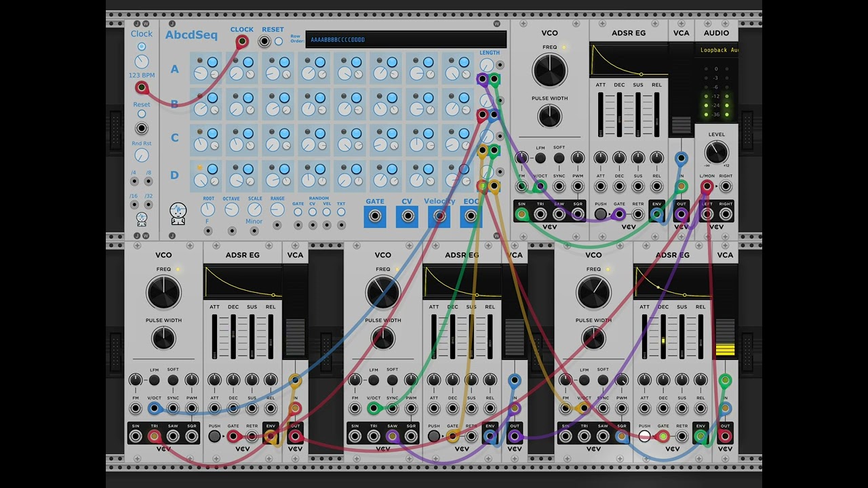The height and width of the screenshot is (488, 868).
Task: Toggle SOFT on the top-row VCO
Action: point(559,158)
